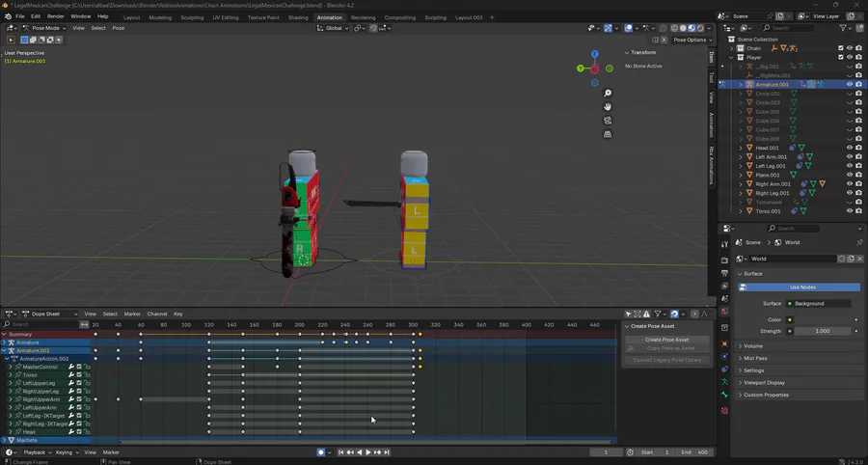The image size is (868, 465).
Task: Click the fake user shield icon for World
Action: coord(841,259)
